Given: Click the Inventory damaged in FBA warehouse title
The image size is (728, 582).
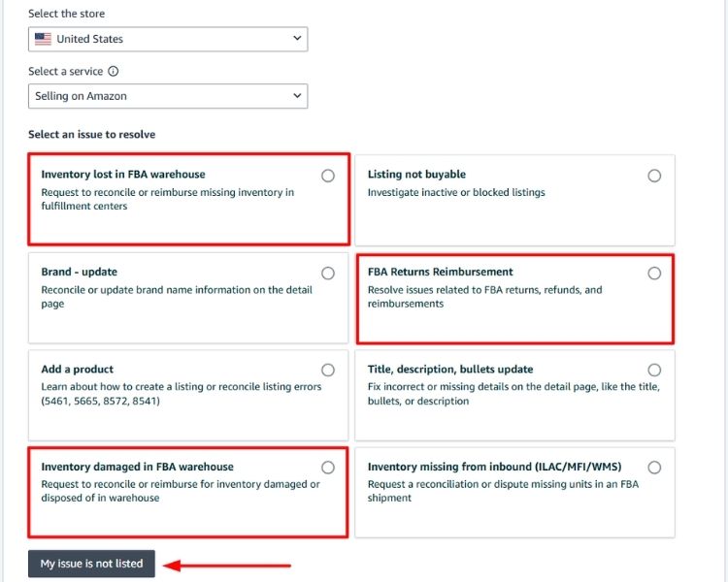Looking at the screenshot, I should [x=137, y=467].
